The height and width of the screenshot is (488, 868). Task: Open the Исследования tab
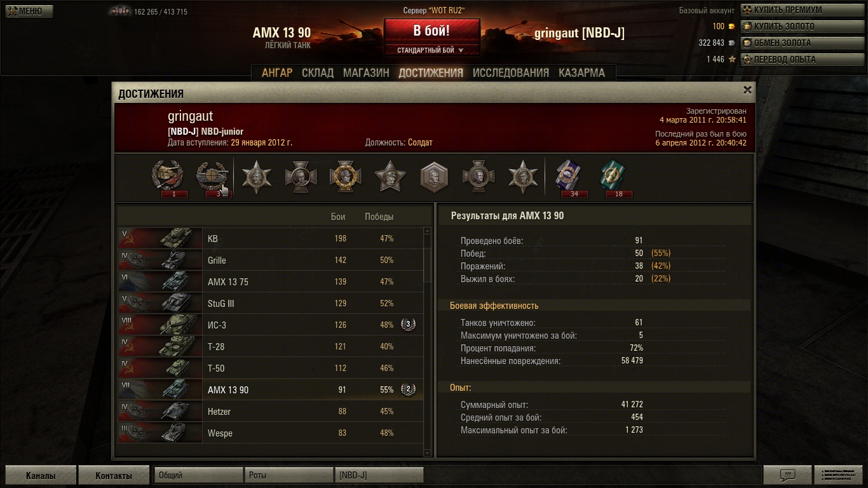click(510, 72)
